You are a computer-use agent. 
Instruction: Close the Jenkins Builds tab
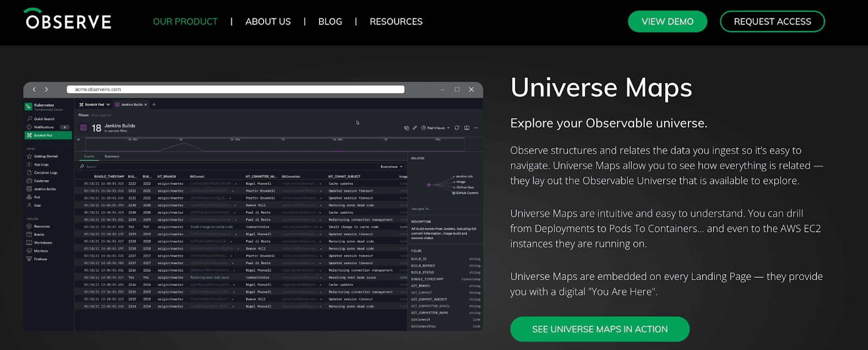(145, 105)
